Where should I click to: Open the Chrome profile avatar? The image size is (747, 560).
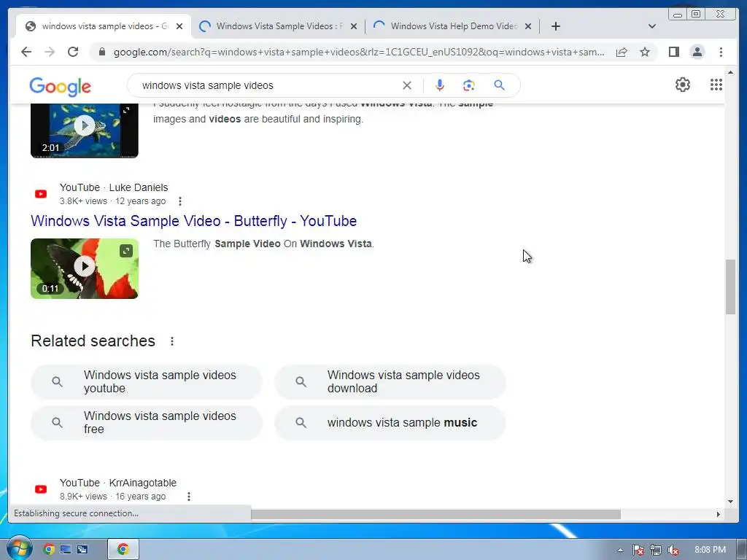(697, 52)
